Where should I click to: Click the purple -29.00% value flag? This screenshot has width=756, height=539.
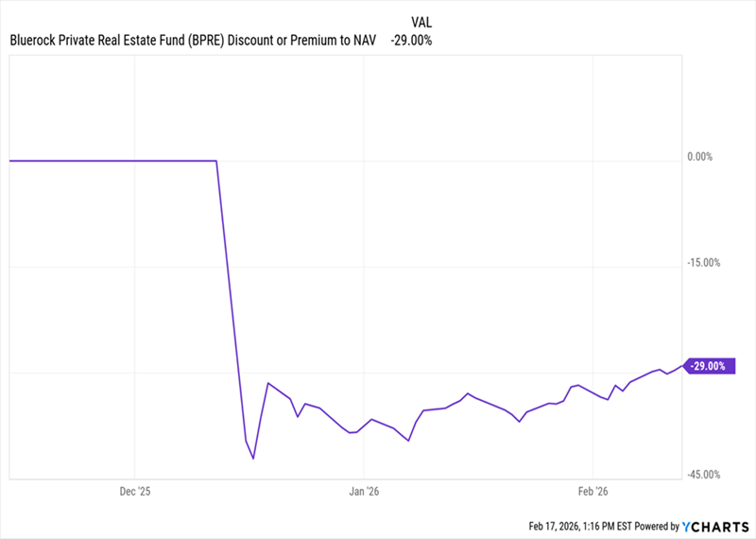click(709, 366)
